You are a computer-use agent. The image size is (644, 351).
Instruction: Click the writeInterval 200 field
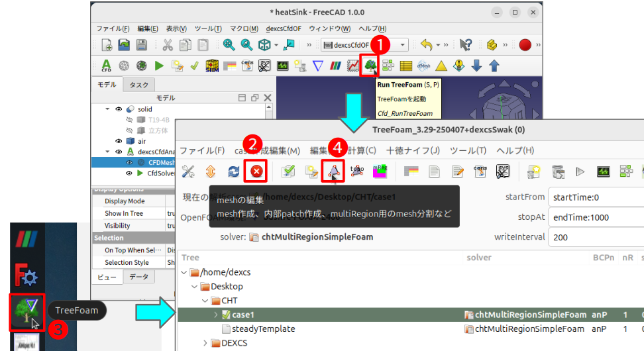tap(596, 237)
